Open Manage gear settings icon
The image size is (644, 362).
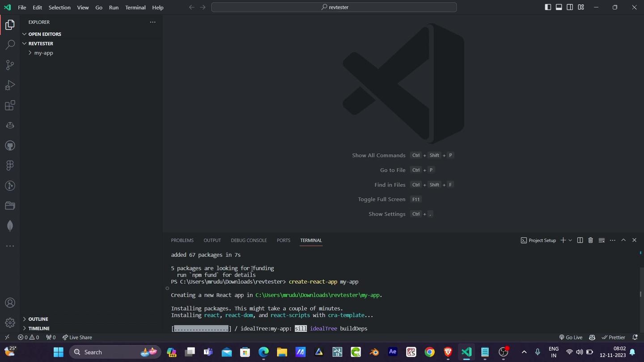(x=10, y=323)
